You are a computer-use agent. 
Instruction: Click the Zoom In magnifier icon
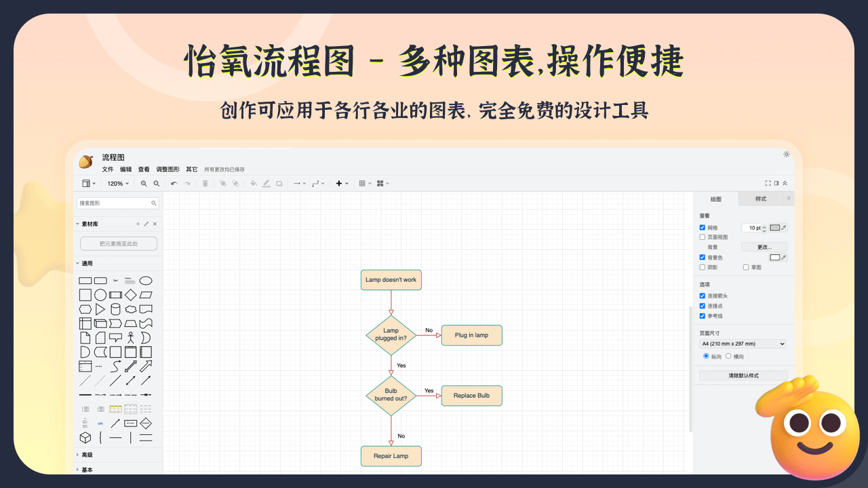[144, 183]
